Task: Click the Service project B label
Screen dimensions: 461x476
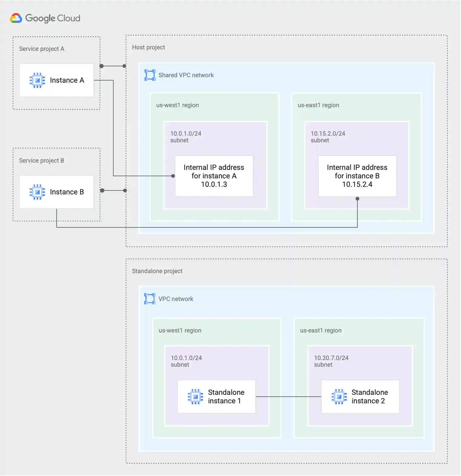Action: coord(41,160)
